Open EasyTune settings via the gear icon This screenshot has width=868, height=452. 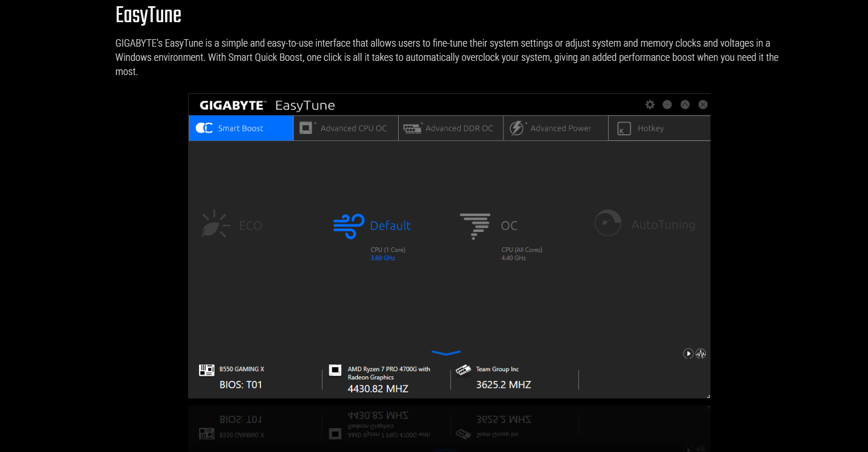650,105
